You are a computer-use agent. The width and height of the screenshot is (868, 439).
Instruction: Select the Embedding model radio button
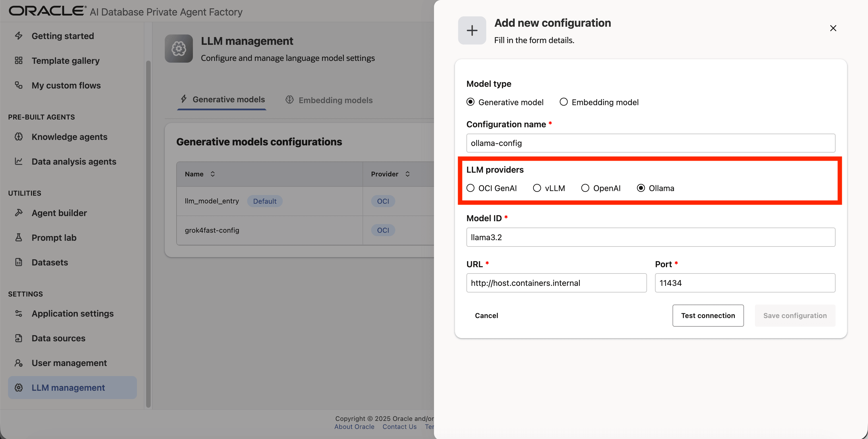pyautogui.click(x=563, y=102)
